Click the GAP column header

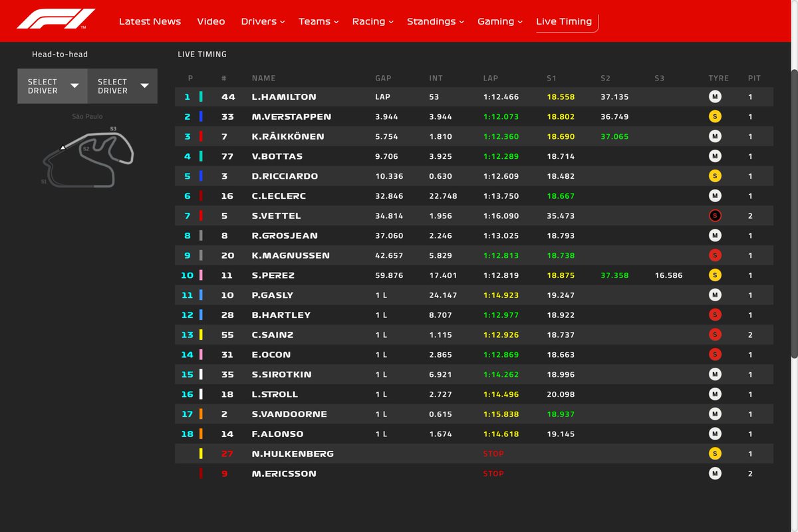pyautogui.click(x=383, y=78)
